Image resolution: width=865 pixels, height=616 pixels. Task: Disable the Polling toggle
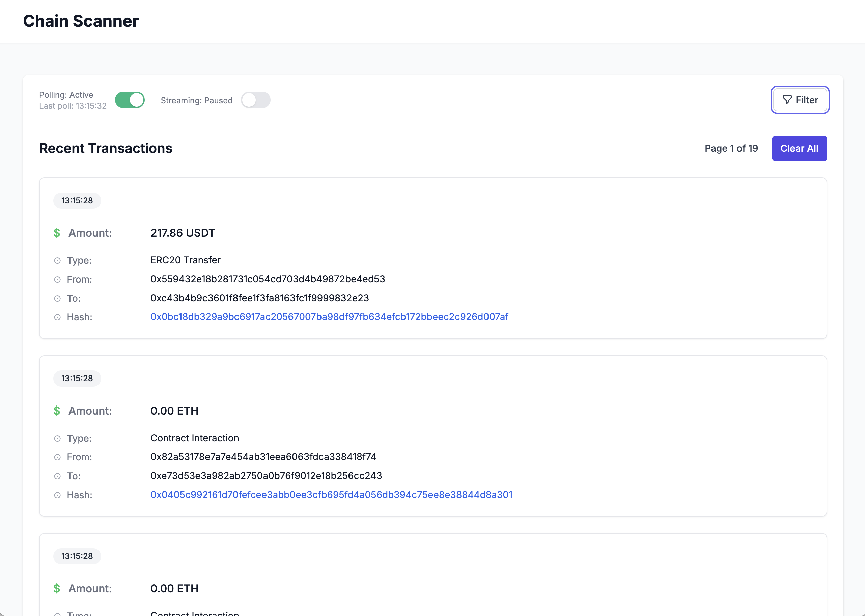(x=130, y=100)
